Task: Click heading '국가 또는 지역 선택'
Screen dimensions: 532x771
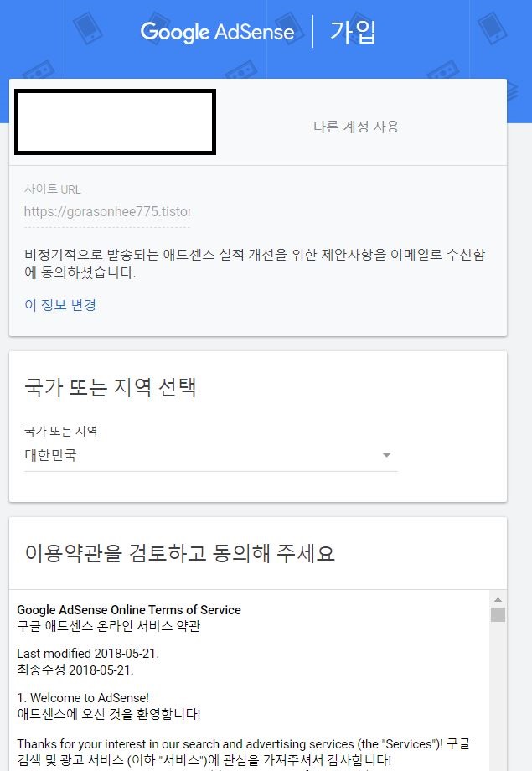Action: pyautogui.click(x=111, y=387)
